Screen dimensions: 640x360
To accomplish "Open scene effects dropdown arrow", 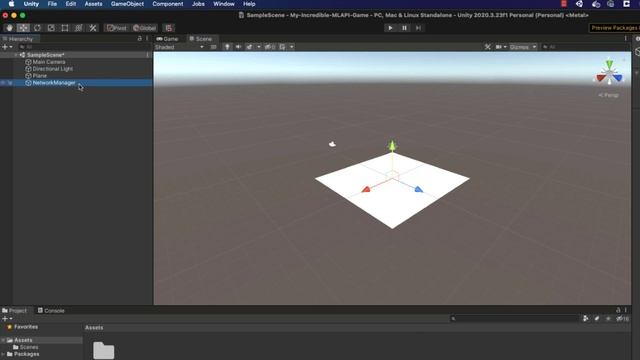I will pyautogui.click(x=259, y=47).
